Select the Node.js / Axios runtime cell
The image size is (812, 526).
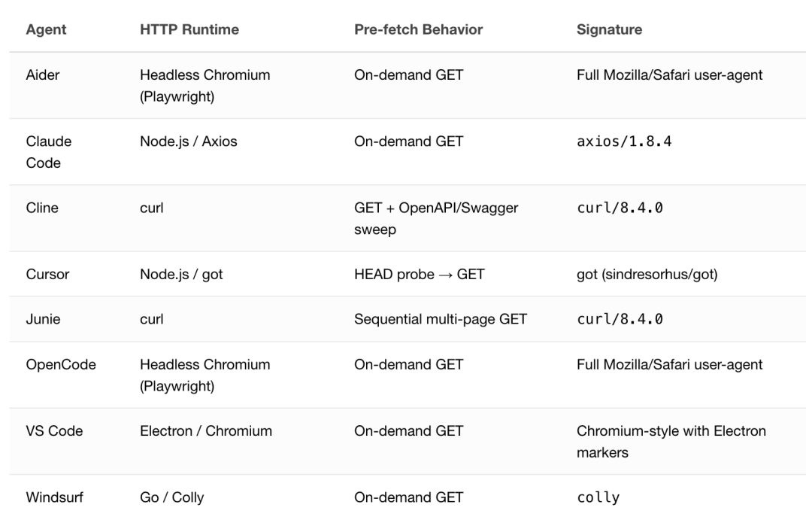189,141
